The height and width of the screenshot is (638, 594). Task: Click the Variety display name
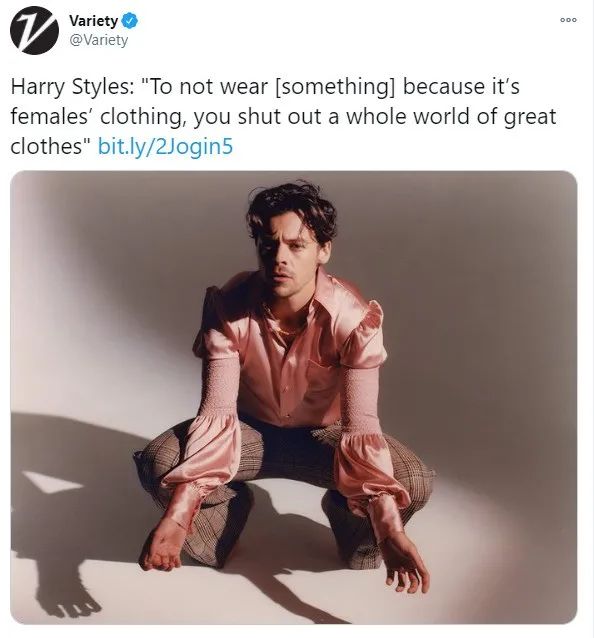click(x=94, y=21)
